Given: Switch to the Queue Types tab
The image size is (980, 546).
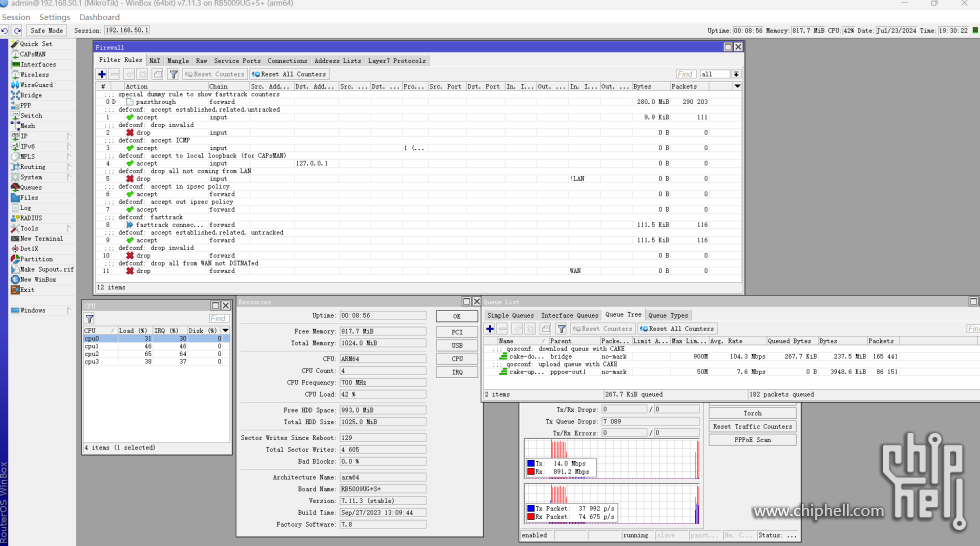Looking at the screenshot, I should click(x=668, y=315).
